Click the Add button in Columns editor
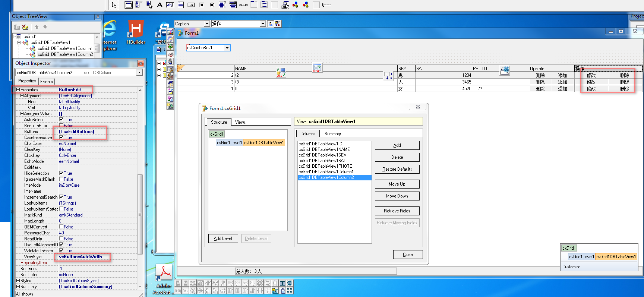The height and width of the screenshot is (297, 644). 397,145
